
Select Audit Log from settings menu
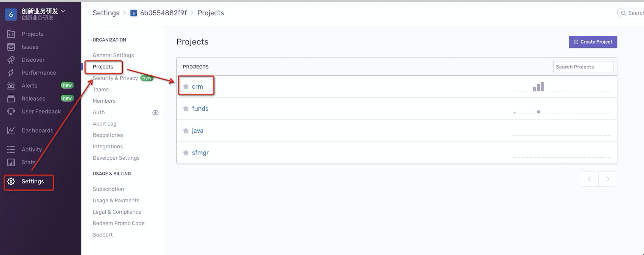[x=105, y=124]
